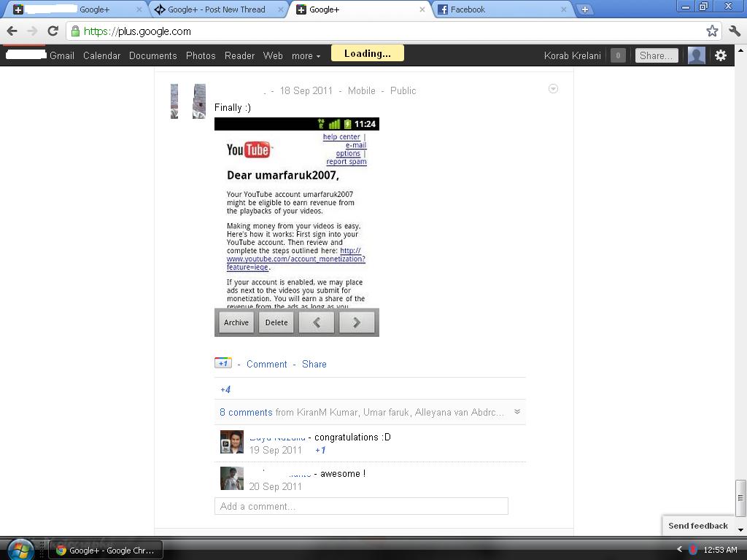This screenshot has height=560, width=747.
Task: Switch to the Google+ - Post New Thread tab
Action: pyautogui.click(x=216, y=9)
